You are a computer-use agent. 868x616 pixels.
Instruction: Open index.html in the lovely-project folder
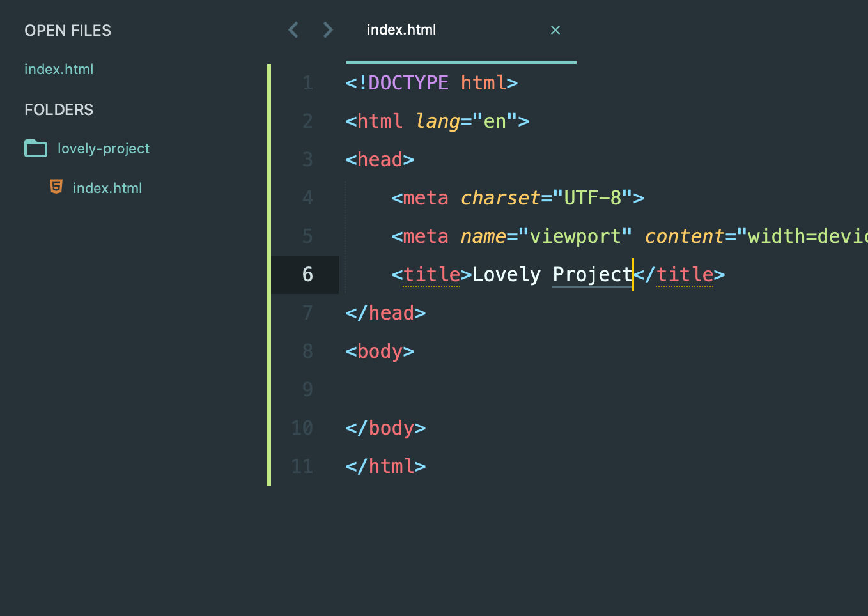coord(107,188)
